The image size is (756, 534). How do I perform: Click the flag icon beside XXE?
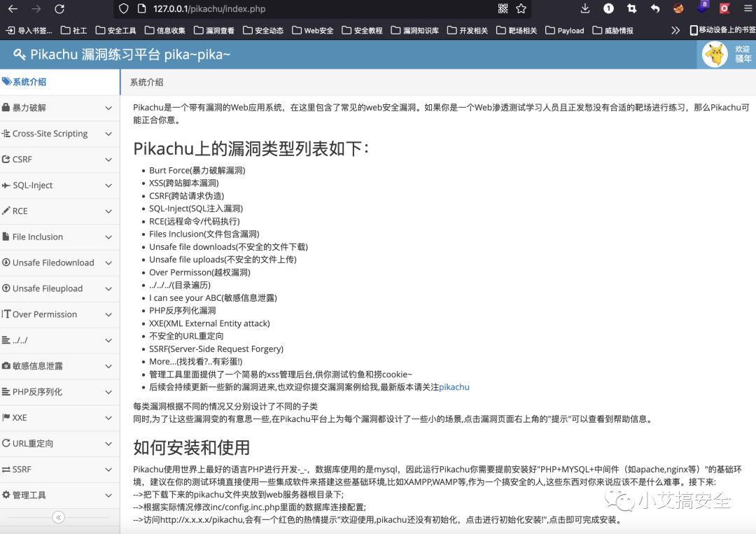(x=6, y=417)
